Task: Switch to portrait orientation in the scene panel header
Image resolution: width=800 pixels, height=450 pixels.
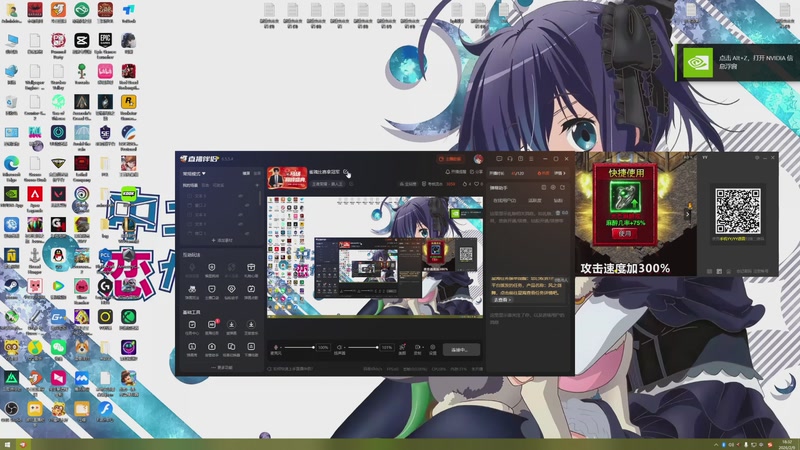Action: point(257,173)
